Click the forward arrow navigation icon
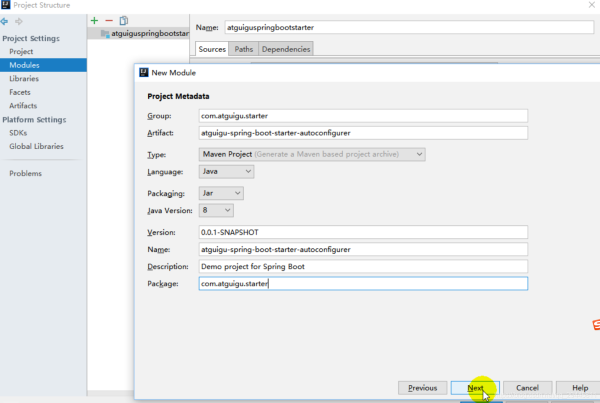The width and height of the screenshot is (600, 403). [18, 21]
